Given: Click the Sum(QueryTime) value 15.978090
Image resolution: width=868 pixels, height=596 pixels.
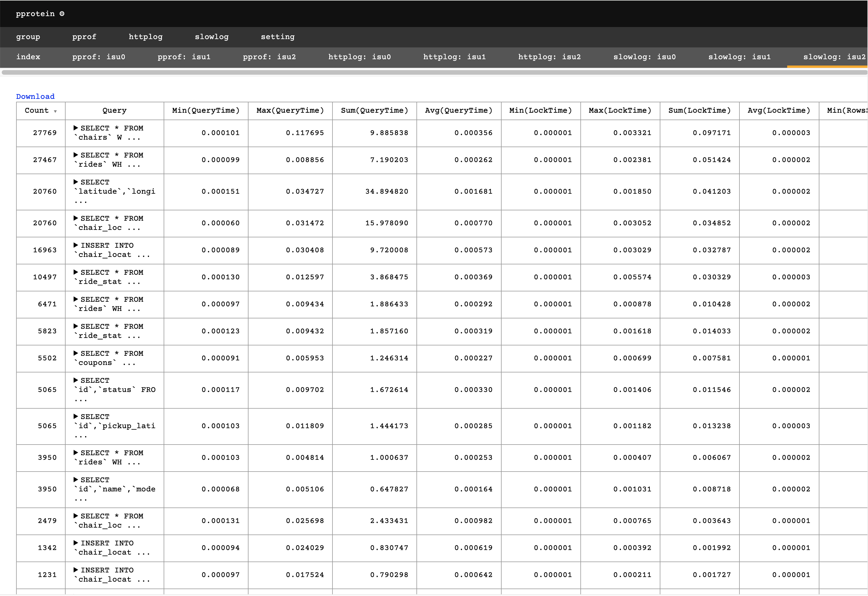Looking at the screenshot, I should 387,223.
